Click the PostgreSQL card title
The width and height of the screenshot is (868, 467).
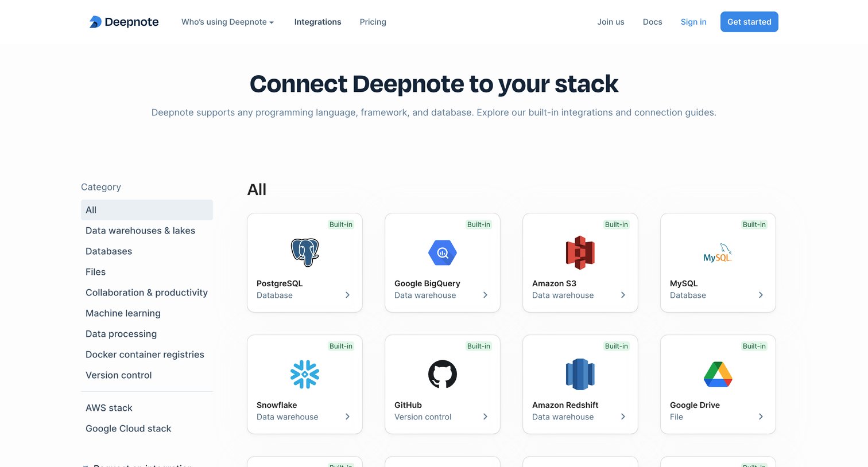point(280,283)
